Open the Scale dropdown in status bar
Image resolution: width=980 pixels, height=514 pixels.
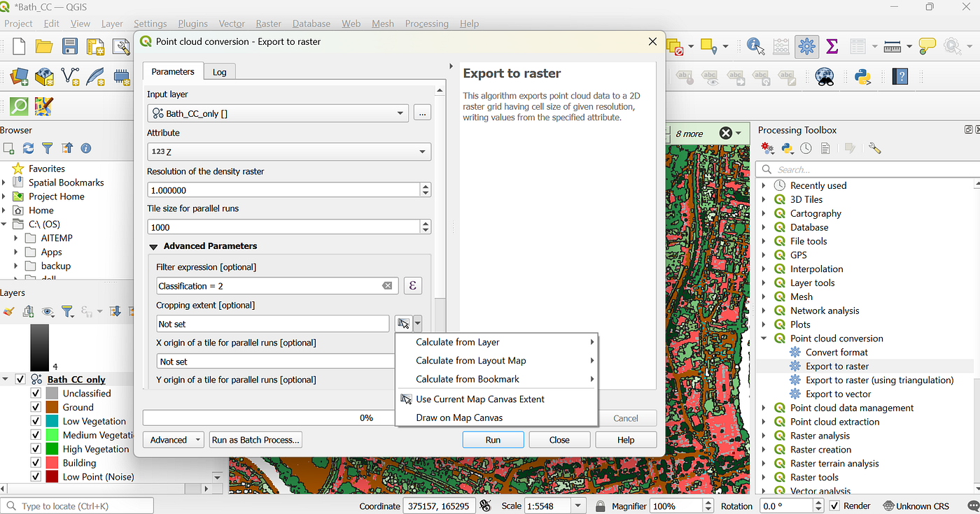pos(578,506)
